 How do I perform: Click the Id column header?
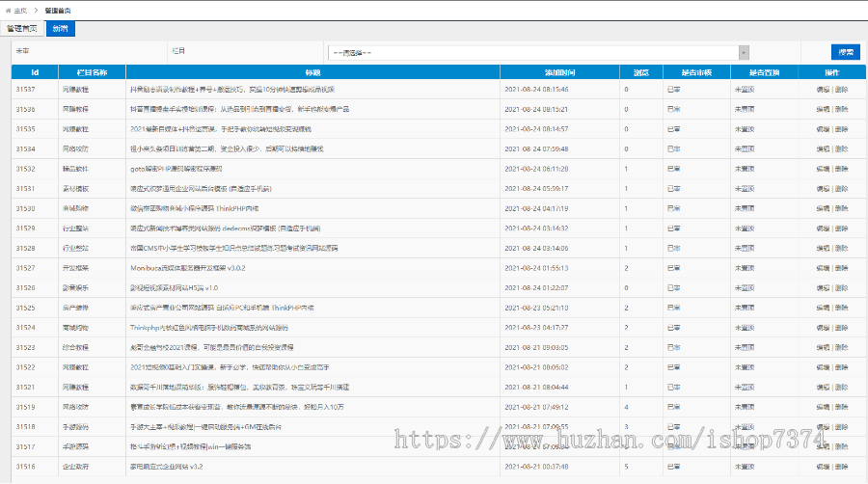(35, 72)
